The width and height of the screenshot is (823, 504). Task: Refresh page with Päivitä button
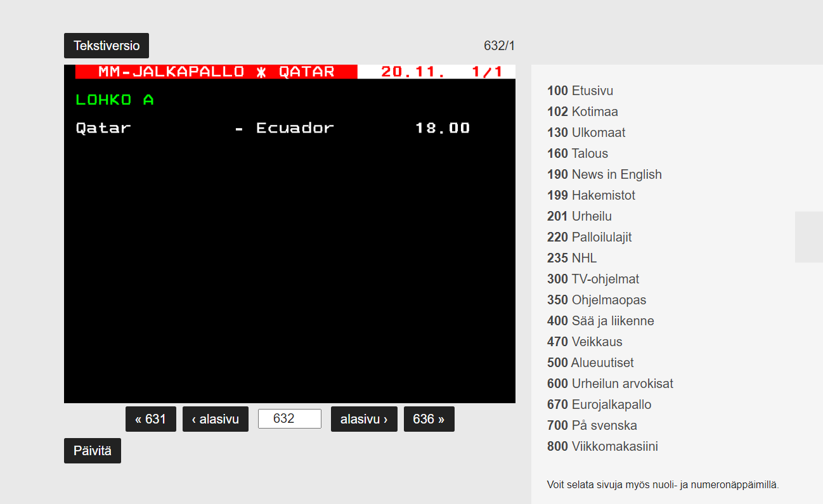point(93,451)
